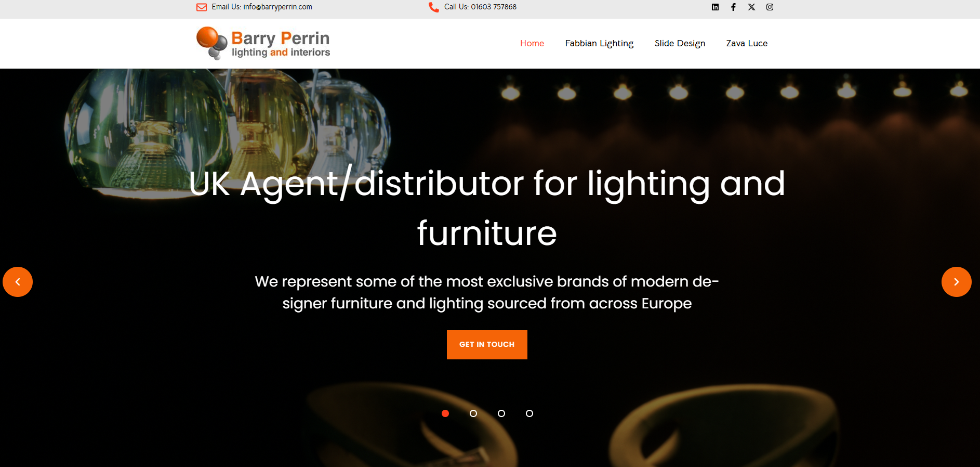Select the first slider dot
This screenshot has height=467, width=980.
pyautogui.click(x=445, y=413)
